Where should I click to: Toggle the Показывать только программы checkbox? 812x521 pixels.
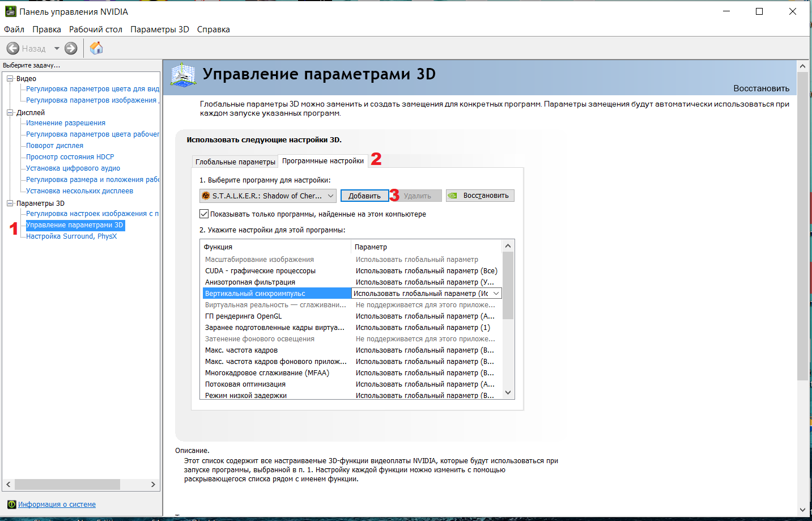pos(204,214)
